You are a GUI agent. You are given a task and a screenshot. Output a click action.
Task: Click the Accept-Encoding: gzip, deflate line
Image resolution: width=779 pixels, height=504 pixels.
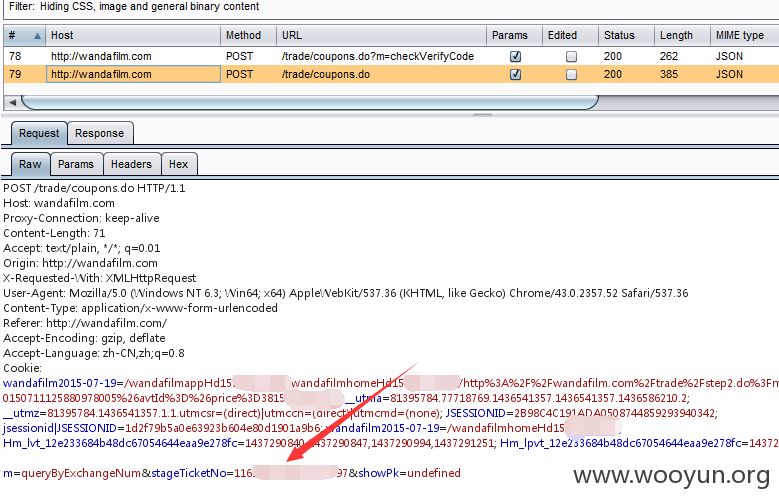click(x=84, y=338)
